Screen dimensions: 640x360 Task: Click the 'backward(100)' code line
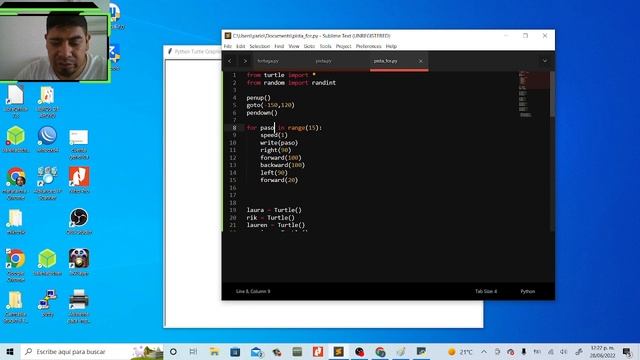282,165
